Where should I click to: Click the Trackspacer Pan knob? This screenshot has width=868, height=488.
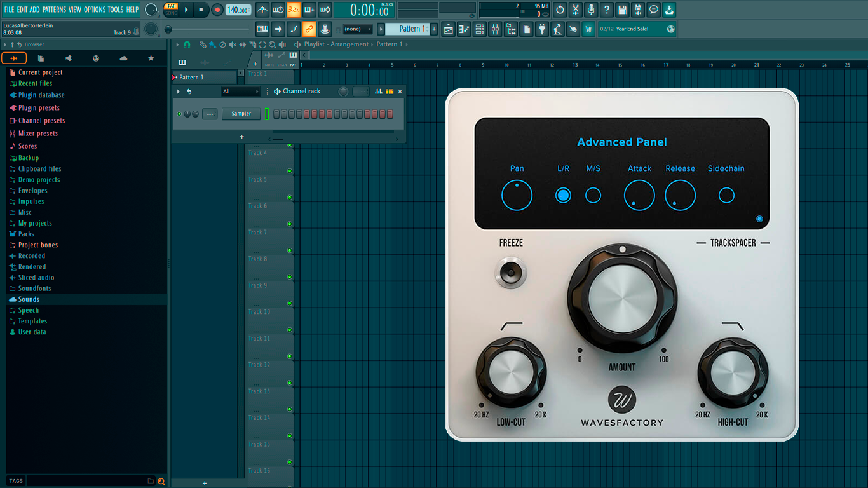517,195
